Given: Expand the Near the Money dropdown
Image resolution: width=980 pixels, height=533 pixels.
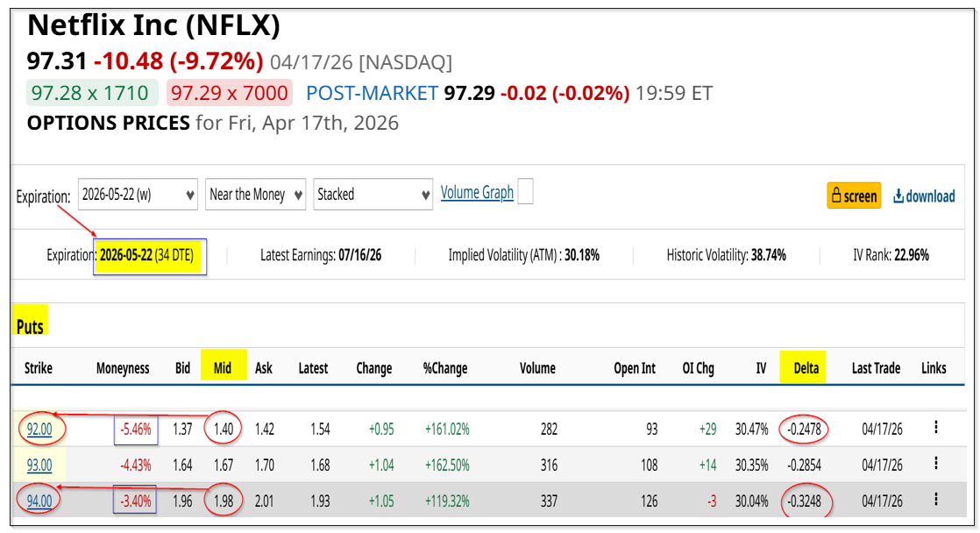Looking at the screenshot, I should (x=256, y=195).
